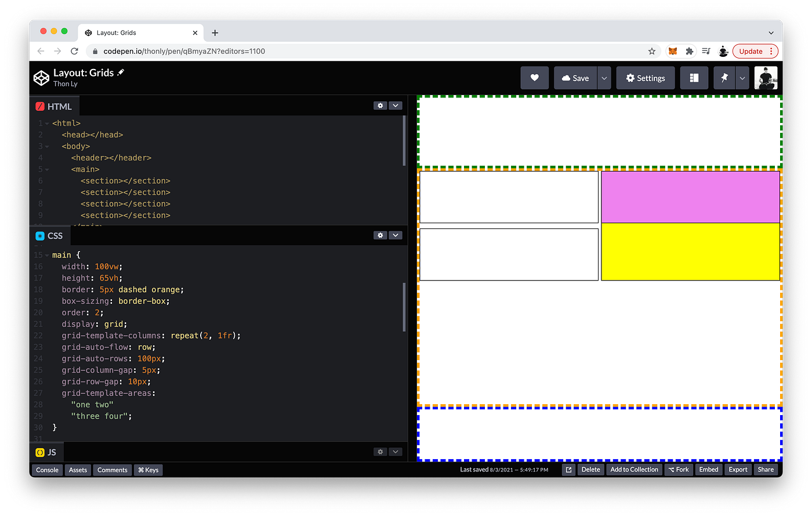The height and width of the screenshot is (516, 812).
Task: Edit the pen title with the pencil icon
Action: [121, 72]
